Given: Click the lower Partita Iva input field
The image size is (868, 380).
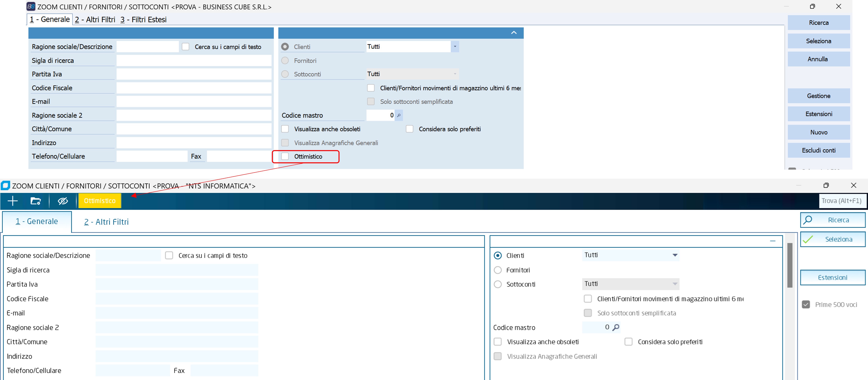Looking at the screenshot, I should pos(177,284).
